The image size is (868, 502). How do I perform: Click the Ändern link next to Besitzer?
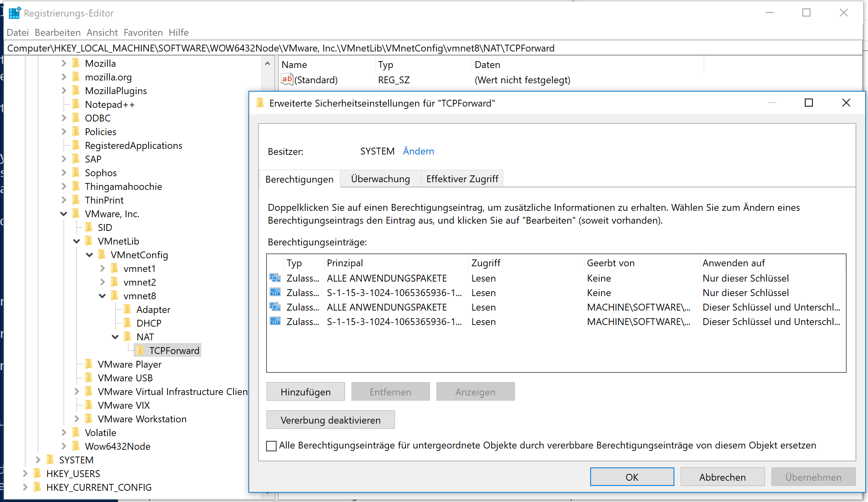coord(418,151)
